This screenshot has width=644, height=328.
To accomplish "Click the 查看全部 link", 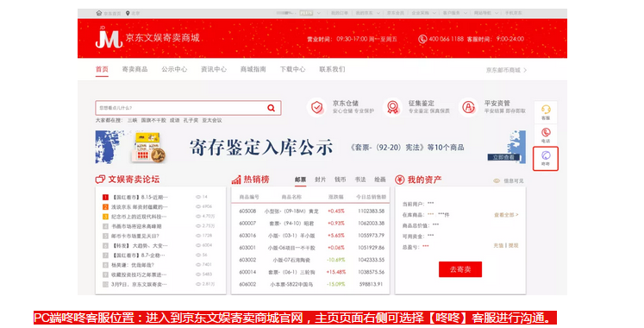I will (x=506, y=215).
